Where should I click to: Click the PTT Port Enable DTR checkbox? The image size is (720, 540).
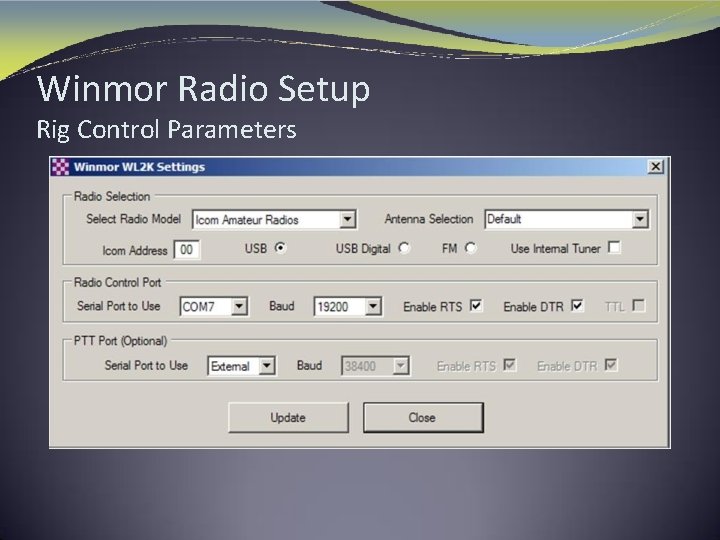(611, 365)
